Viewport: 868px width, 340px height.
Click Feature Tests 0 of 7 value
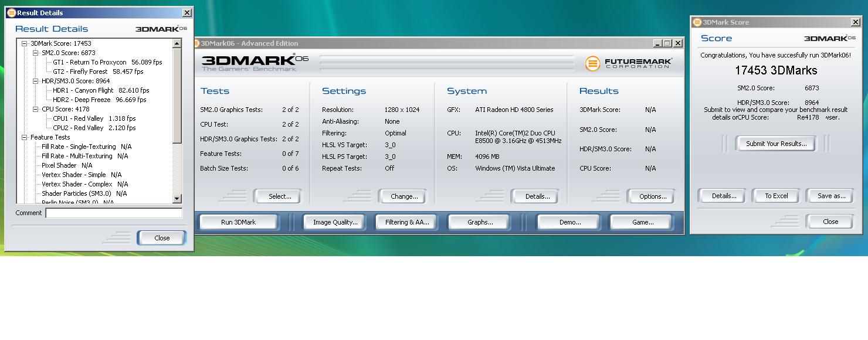point(290,154)
